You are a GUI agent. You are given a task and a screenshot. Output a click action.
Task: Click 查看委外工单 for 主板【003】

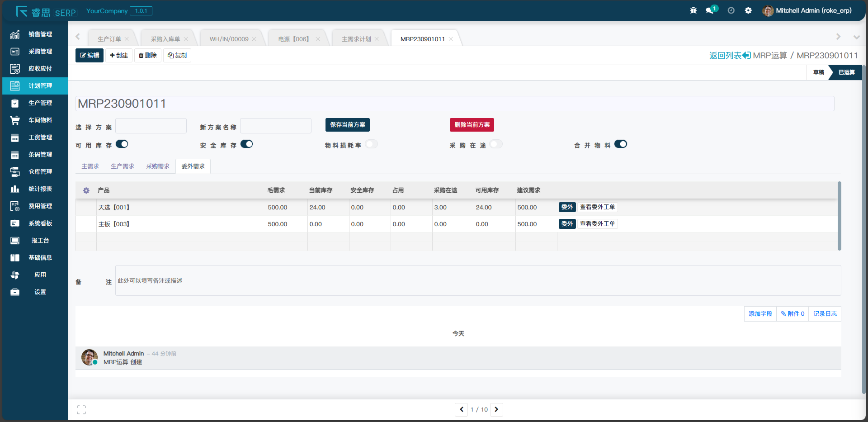(x=597, y=224)
